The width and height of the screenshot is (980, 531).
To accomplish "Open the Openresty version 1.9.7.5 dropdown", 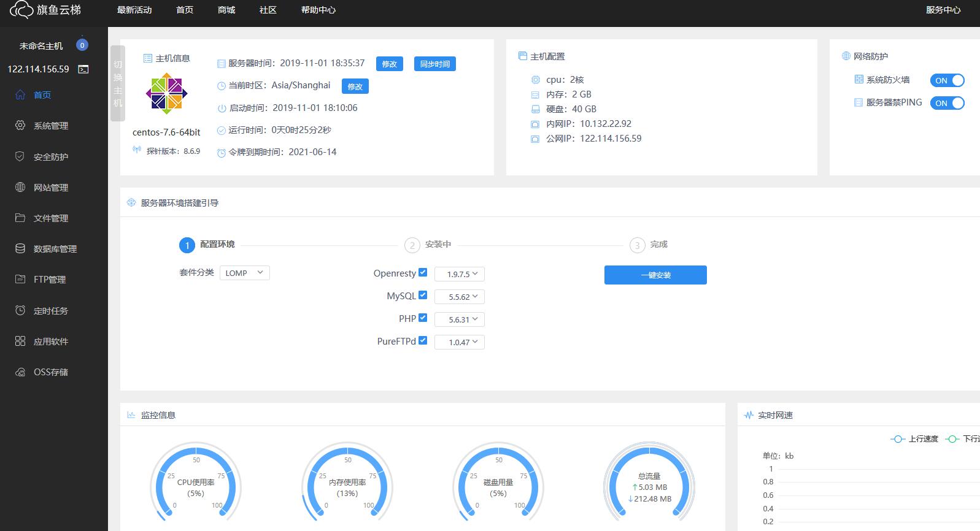I will click(x=459, y=274).
